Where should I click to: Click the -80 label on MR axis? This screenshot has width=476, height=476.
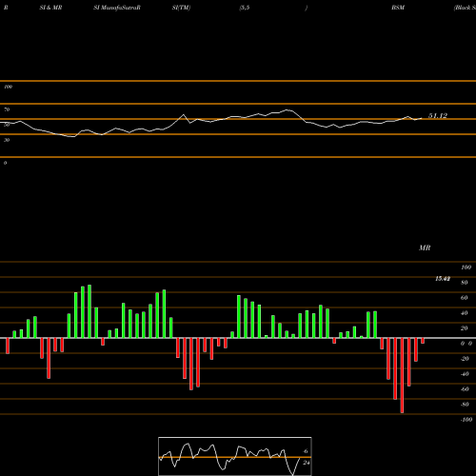click(465, 405)
